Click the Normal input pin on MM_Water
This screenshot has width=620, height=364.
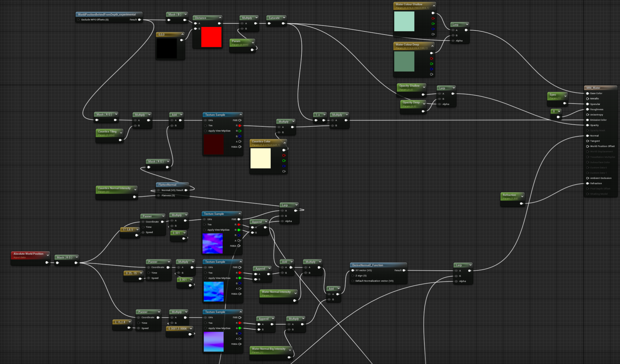click(x=587, y=136)
